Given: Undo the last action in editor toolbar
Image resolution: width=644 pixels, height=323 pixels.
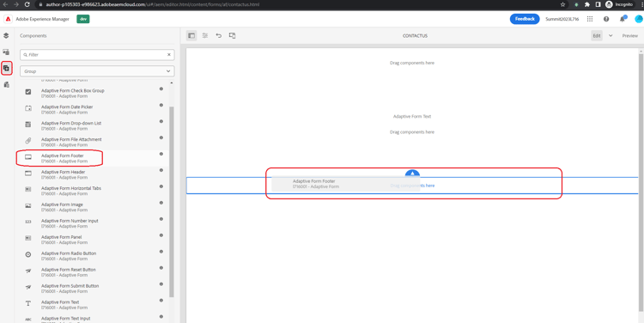Looking at the screenshot, I should [x=219, y=36].
